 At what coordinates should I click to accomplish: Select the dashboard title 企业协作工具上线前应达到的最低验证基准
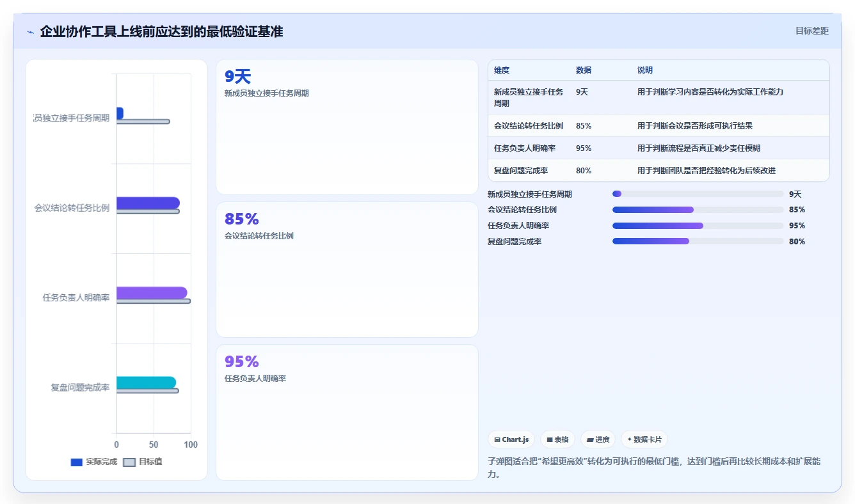pos(161,31)
